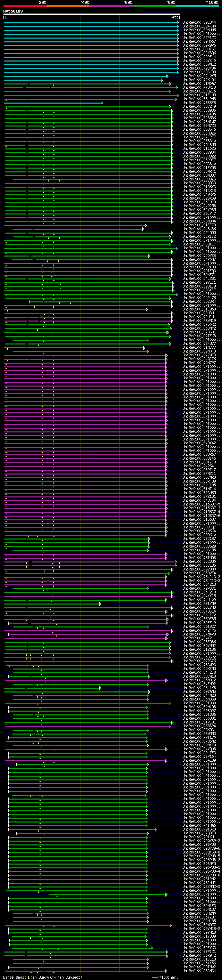The height and width of the screenshot is (980, 222).
Task: Click hit label UniRef100_Q15637-6
Action: 201,516
